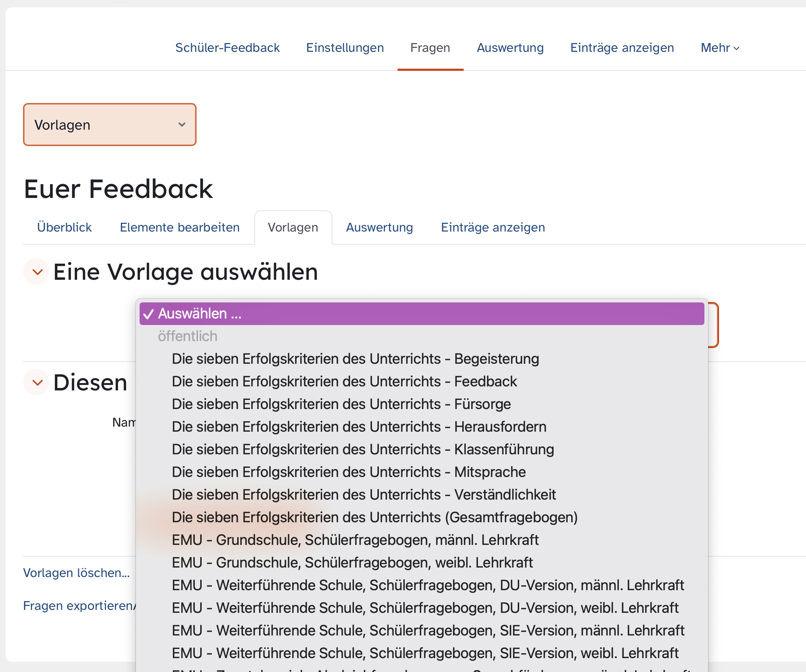Go to the Einstellungen tab
The image size is (806, 672).
(x=345, y=47)
